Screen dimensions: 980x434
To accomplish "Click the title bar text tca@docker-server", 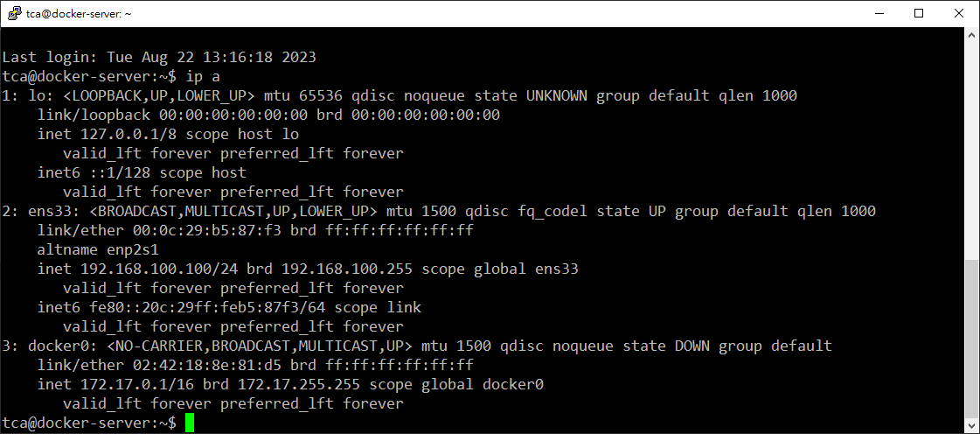I will 79,13.
